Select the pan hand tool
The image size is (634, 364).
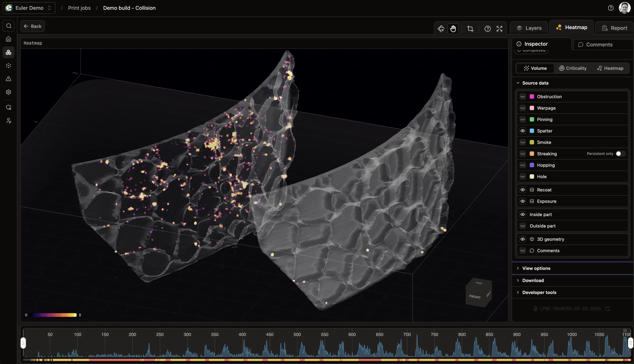point(453,29)
